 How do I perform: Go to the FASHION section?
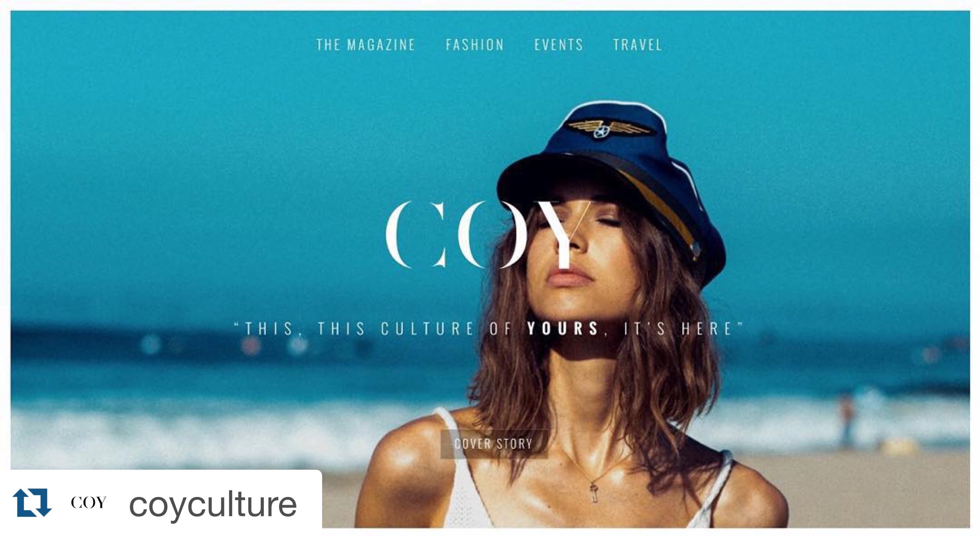475,45
